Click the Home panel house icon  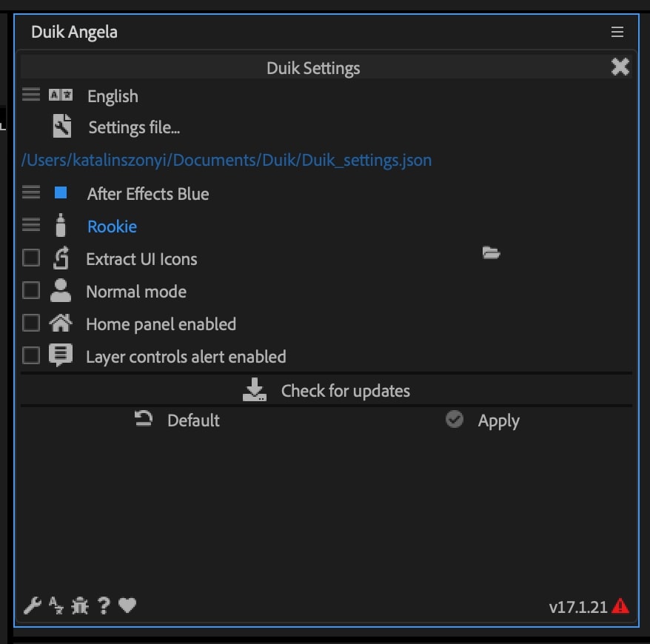click(x=61, y=323)
